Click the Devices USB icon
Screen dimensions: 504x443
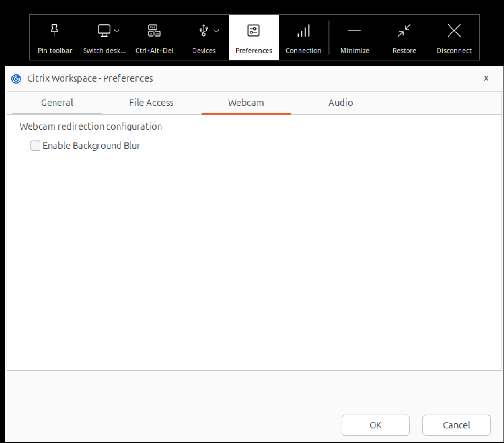tap(204, 31)
